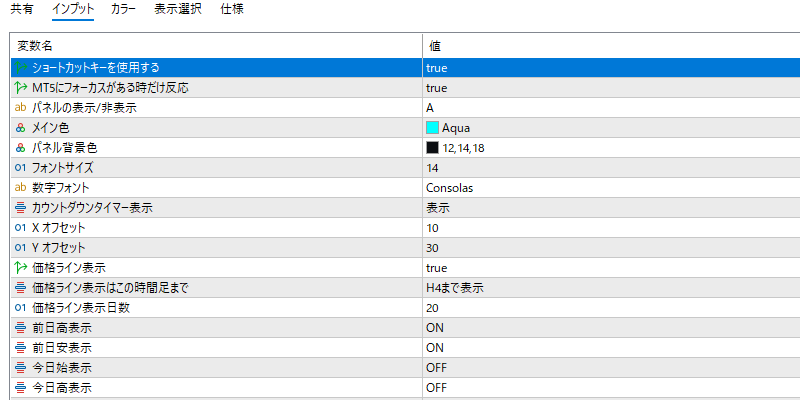The width and height of the screenshot is (800, 400).
Task: Click the enum icon beside 今日始表示
Action: coord(20,368)
